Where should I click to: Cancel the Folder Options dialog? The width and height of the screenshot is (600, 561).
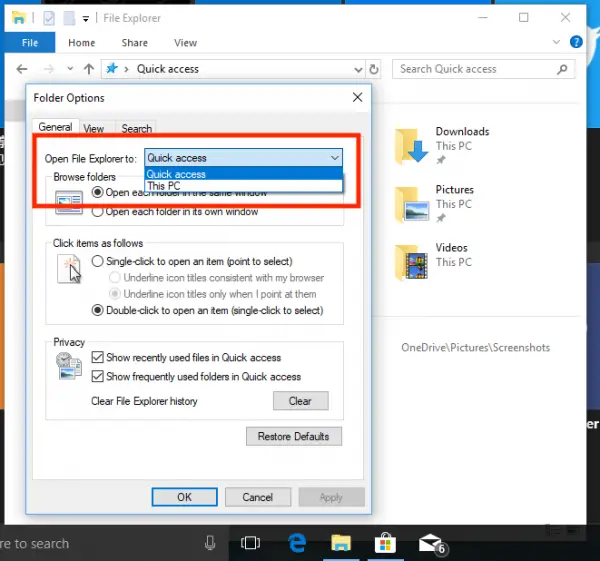tap(258, 497)
